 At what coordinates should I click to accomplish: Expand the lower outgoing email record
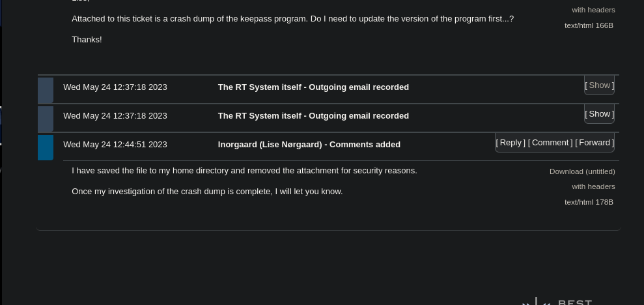click(599, 114)
